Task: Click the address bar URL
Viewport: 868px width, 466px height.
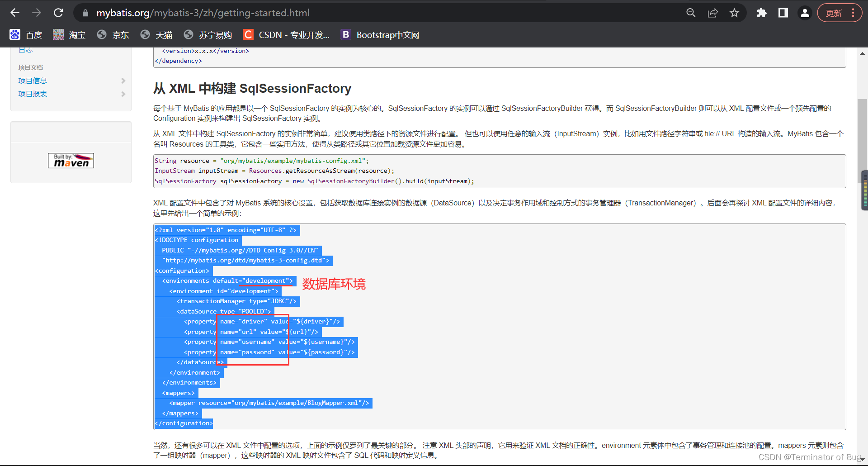Action: [203, 13]
